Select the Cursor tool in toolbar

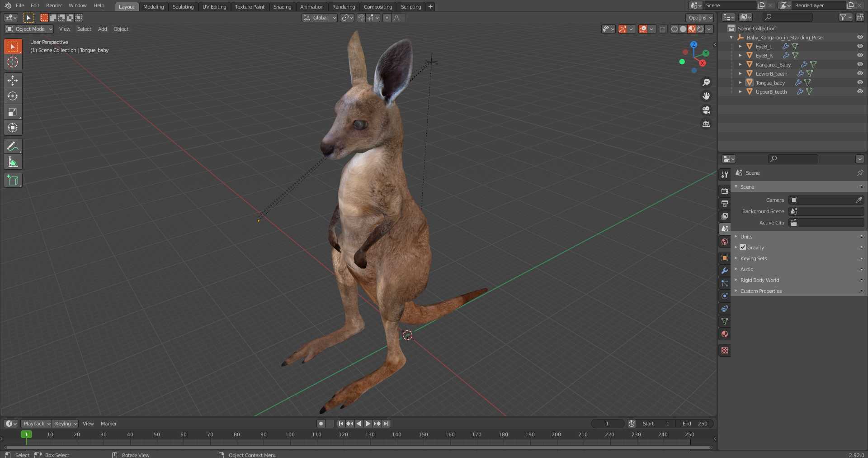click(13, 62)
